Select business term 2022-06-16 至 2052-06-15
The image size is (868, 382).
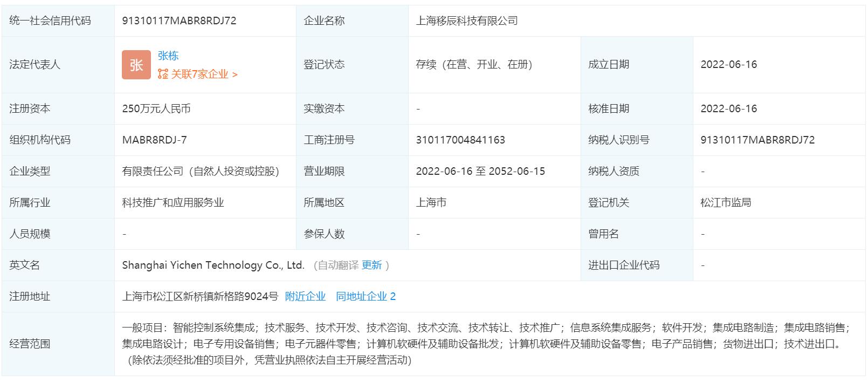pyautogui.click(x=480, y=171)
